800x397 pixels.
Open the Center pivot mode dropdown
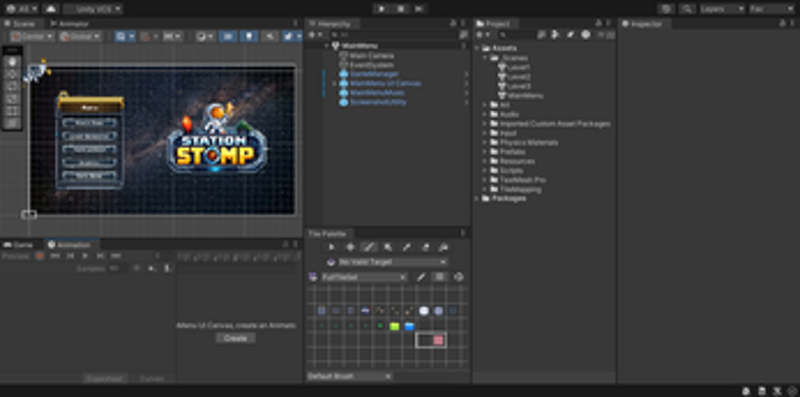pos(32,36)
